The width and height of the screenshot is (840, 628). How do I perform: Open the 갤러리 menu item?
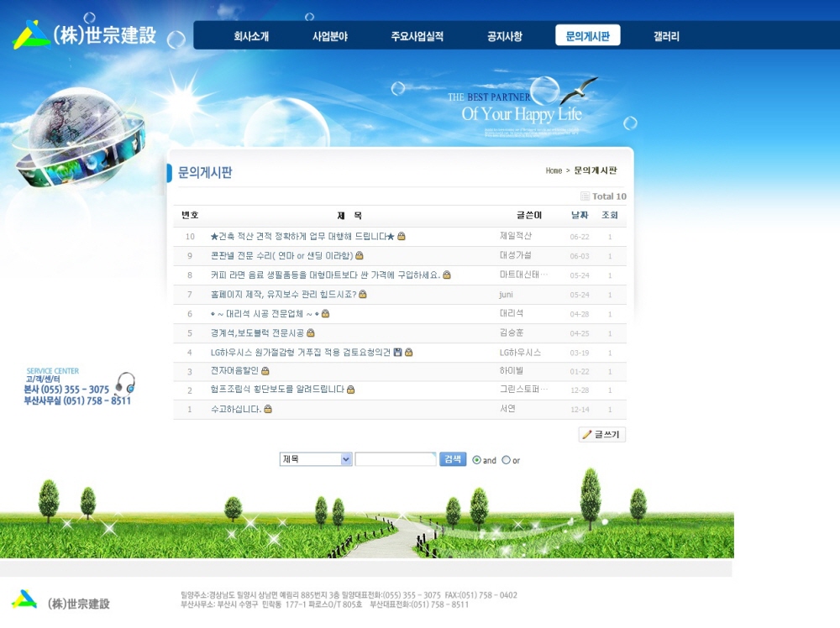pos(666,36)
